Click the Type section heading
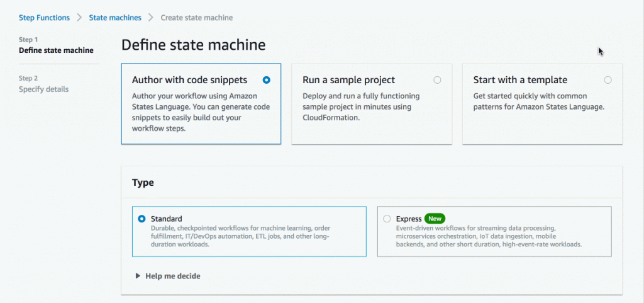 143,183
